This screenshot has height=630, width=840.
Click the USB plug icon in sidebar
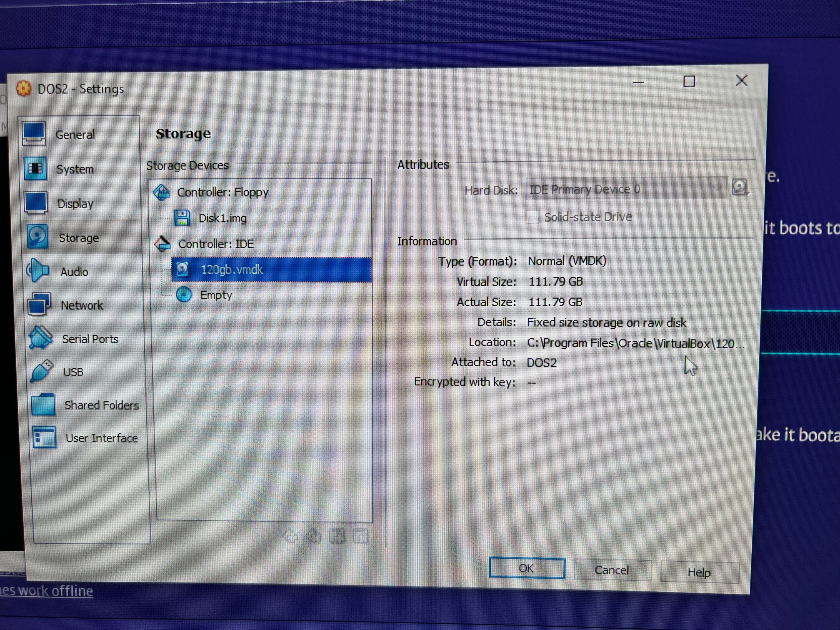[x=42, y=371]
